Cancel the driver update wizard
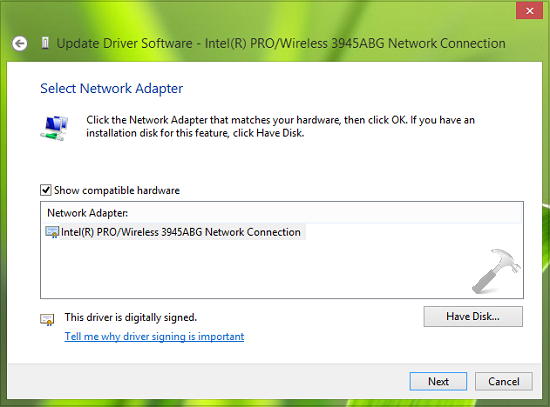The width and height of the screenshot is (550, 407). (x=504, y=381)
